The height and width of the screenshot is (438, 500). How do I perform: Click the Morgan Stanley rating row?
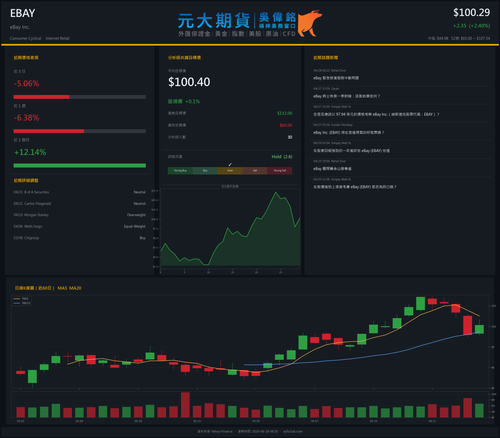[80, 215]
